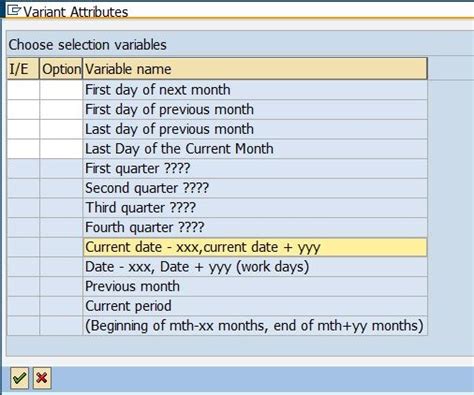Confirm selection with the green checkmark icon
This screenshot has height=395, width=474.
pos(19,378)
